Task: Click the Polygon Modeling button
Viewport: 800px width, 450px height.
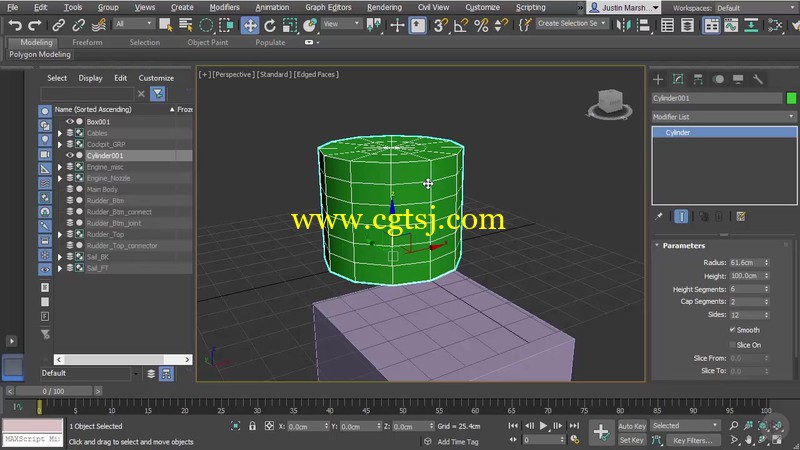Action: [x=40, y=54]
